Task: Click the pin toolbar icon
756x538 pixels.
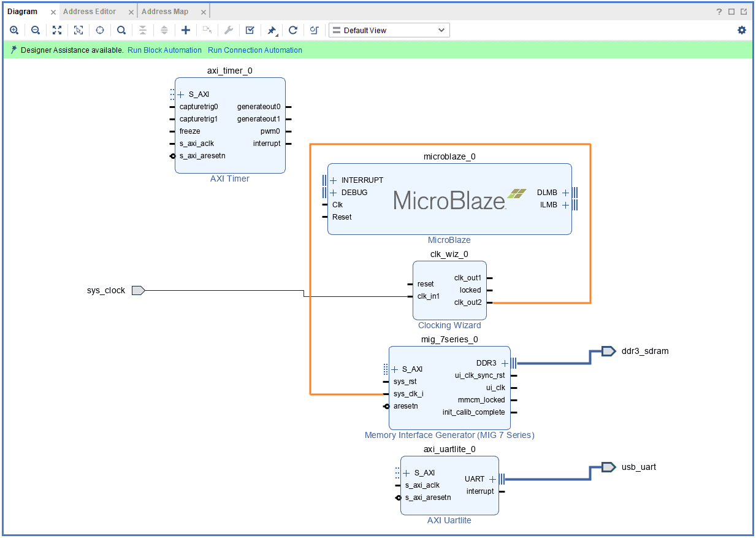Action: pos(272,30)
